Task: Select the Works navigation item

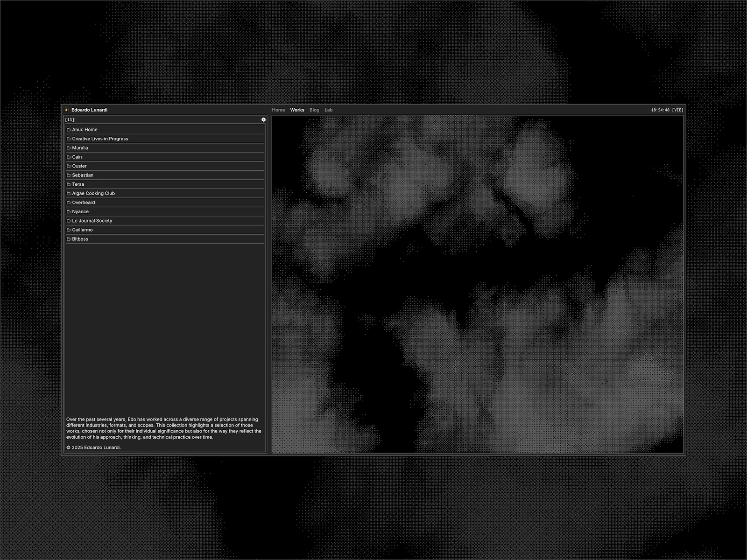Action: [297, 110]
